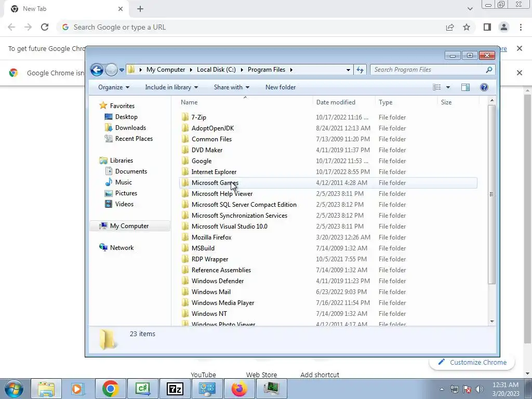
Task: Select the Common Files folder icon
Action: [185, 139]
